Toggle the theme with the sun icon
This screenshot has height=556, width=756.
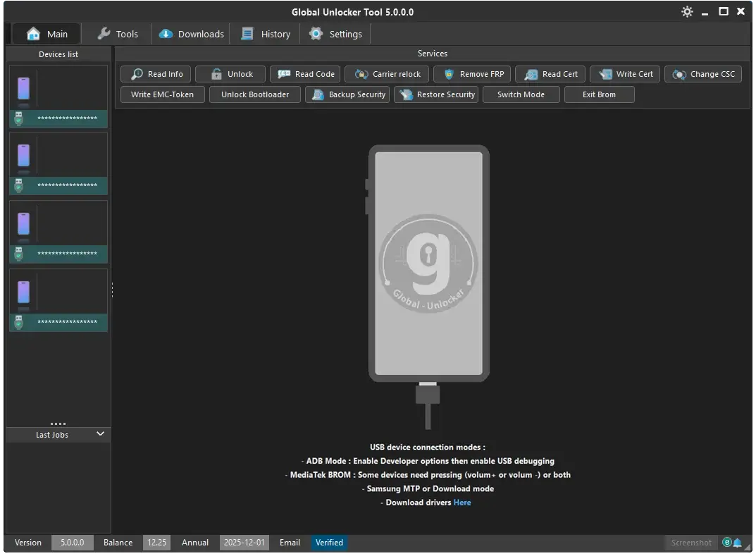click(687, 12)
